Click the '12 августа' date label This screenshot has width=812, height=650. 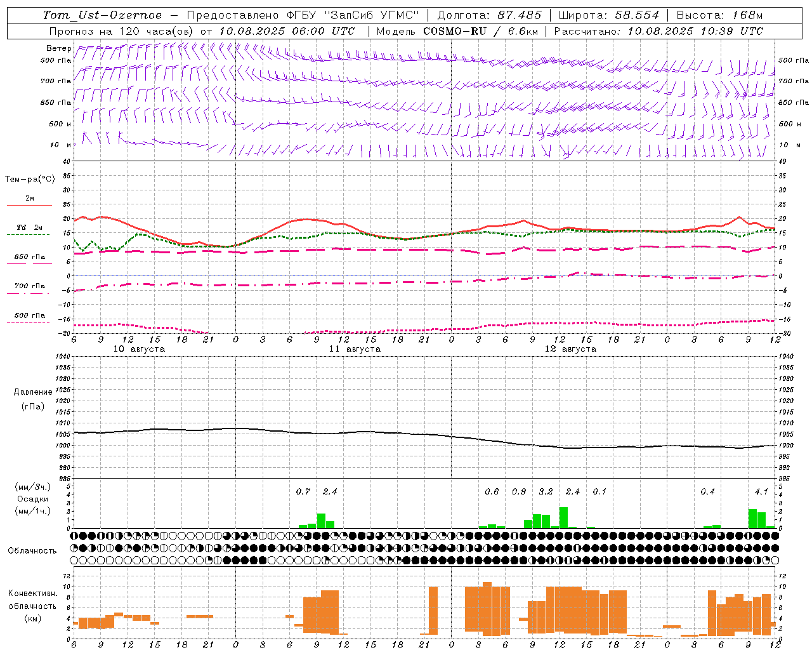click(570, 349)
